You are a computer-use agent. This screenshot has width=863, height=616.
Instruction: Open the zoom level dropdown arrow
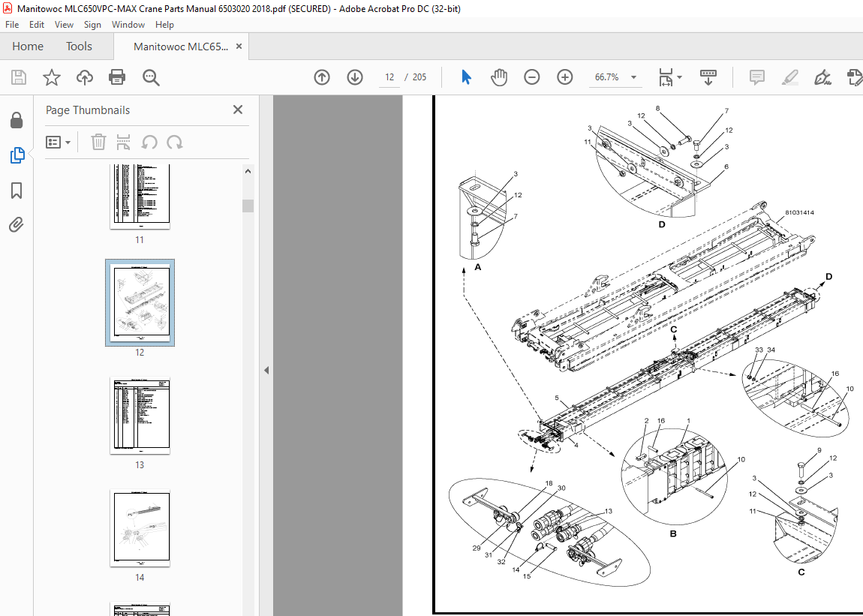click(x=633, y=77)
